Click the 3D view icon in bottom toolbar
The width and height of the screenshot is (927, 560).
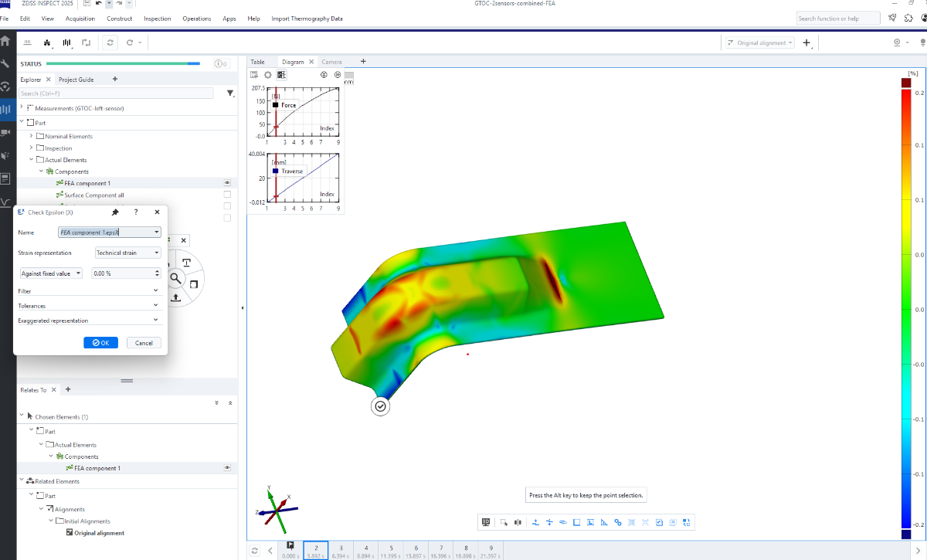point(486,522)
